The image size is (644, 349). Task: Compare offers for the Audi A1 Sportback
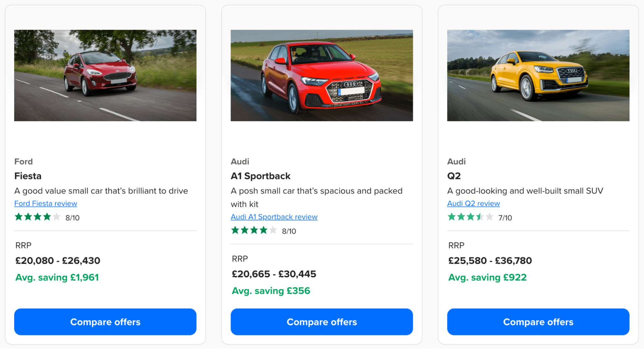(322, 322)
